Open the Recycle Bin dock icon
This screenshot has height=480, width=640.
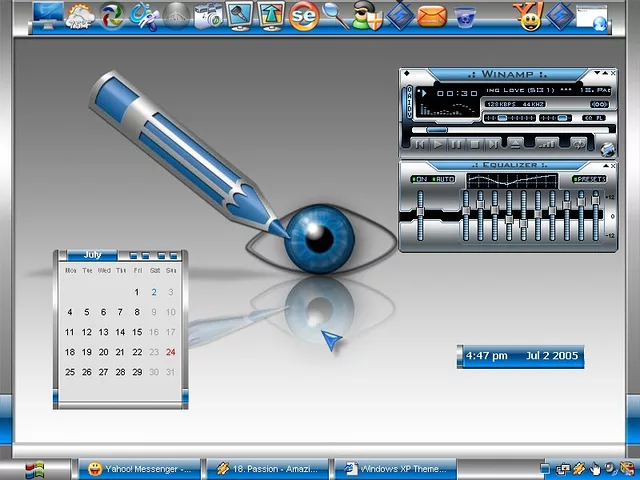465,16
